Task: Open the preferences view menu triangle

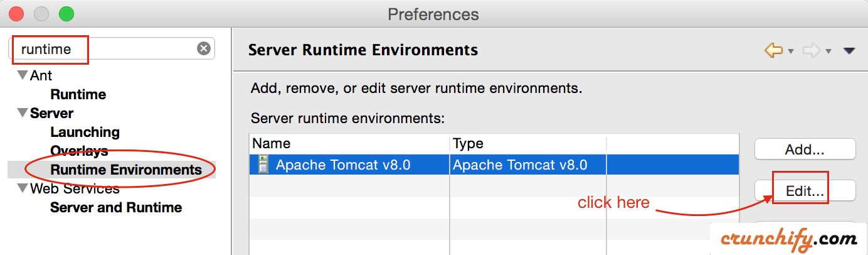Action: [x=849, y=51]
